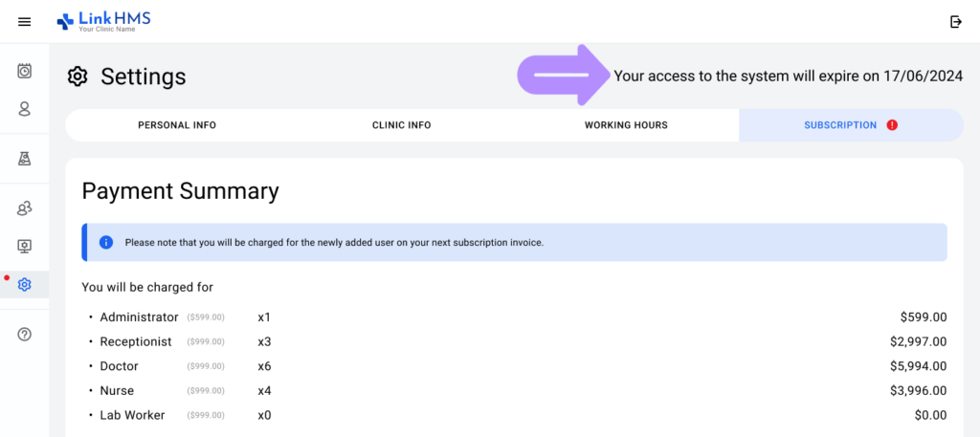Image resolution: width=980 pixels, height=437 pixels.
Task: Select the Subscription tab
Action: coord(851,125)
